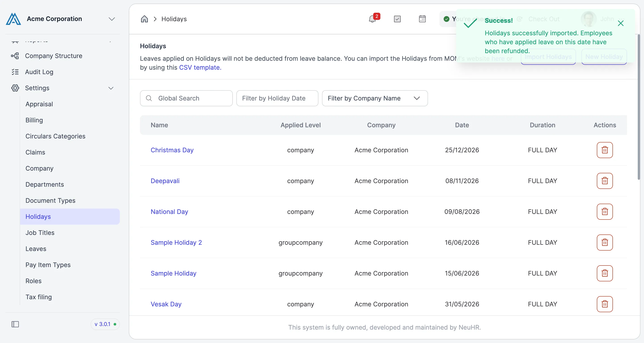Screen dimensions: 644x343
Task: Click the Success checkmark icon
Action: (x=470, y=23)
